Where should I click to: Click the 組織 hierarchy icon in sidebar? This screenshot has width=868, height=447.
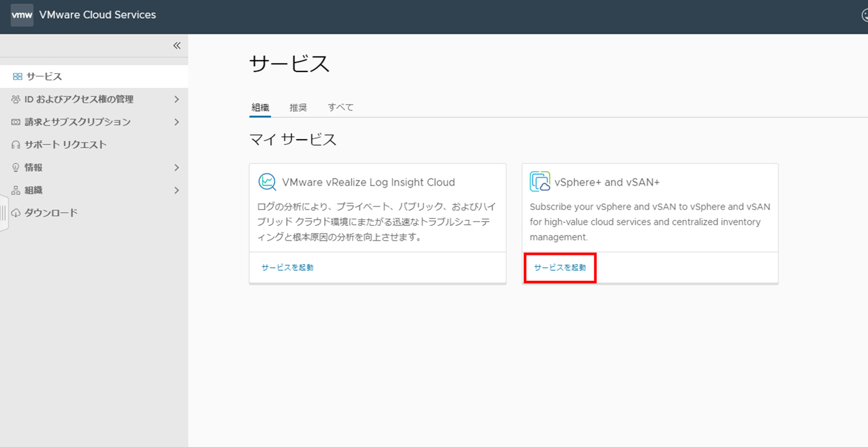16,190
